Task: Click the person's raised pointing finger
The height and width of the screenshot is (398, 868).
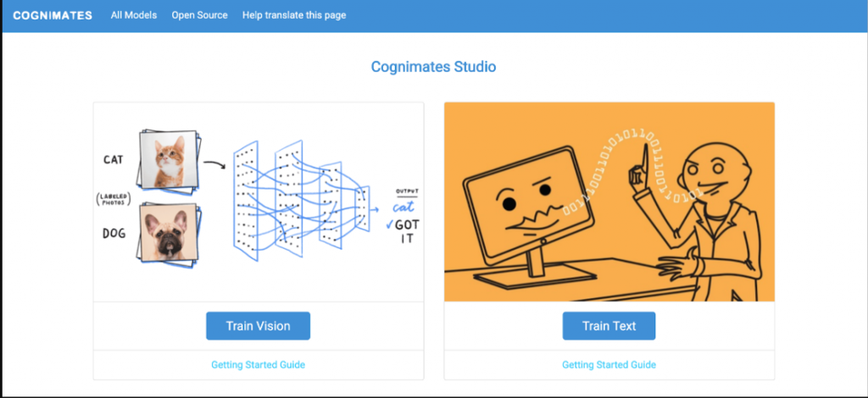Action: coord(646,156)
